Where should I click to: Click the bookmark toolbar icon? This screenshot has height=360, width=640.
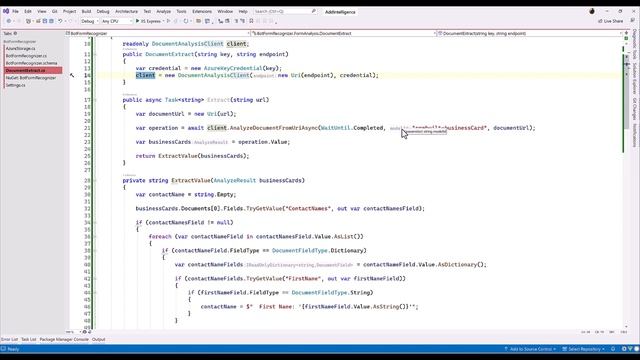(251, 21)
